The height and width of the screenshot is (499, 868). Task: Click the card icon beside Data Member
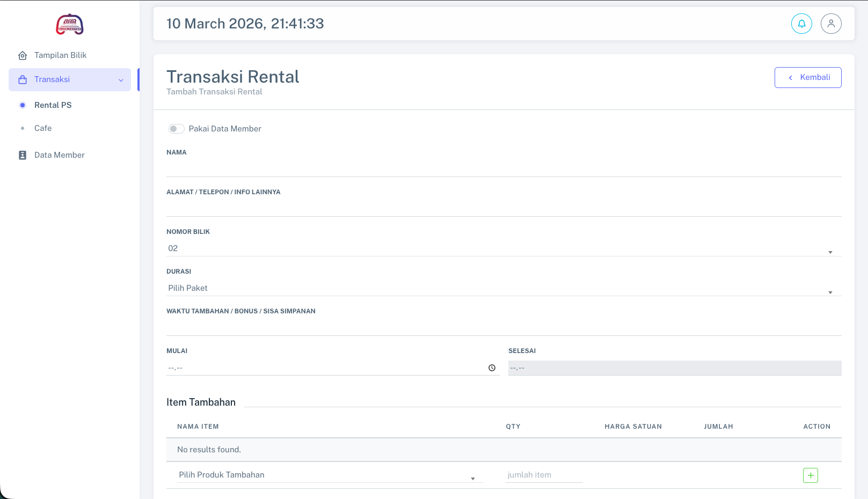[22, 155]
